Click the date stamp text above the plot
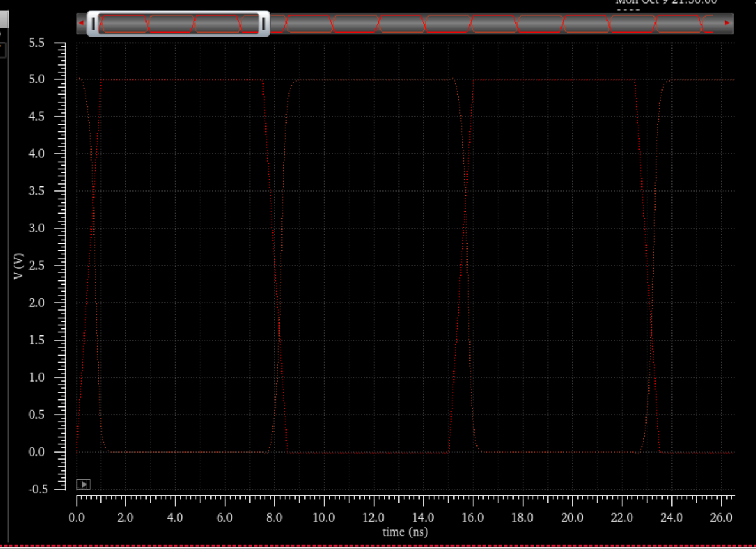Viewport: 756px width, 549px height. coord(666,2)
